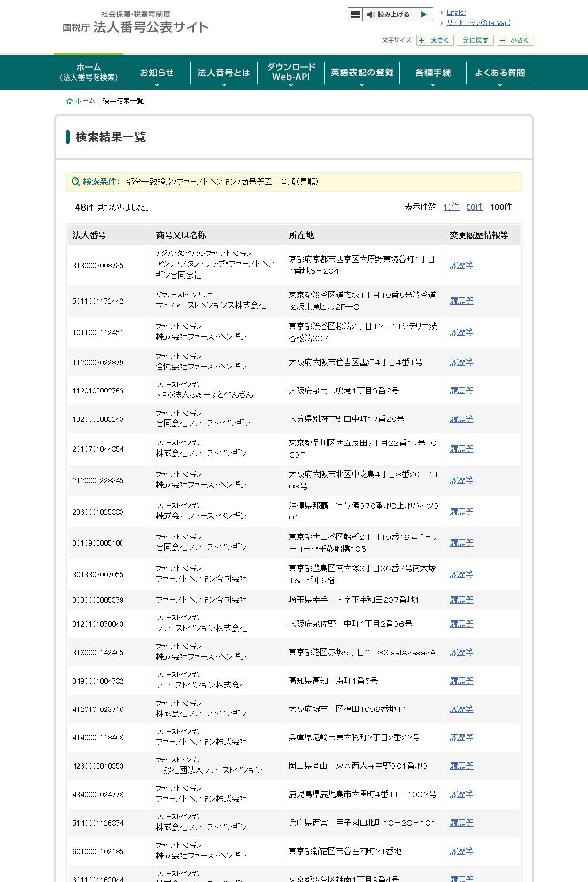
Task: Open 履歴等 for 3013303007055
Action: tap(462, 574)
